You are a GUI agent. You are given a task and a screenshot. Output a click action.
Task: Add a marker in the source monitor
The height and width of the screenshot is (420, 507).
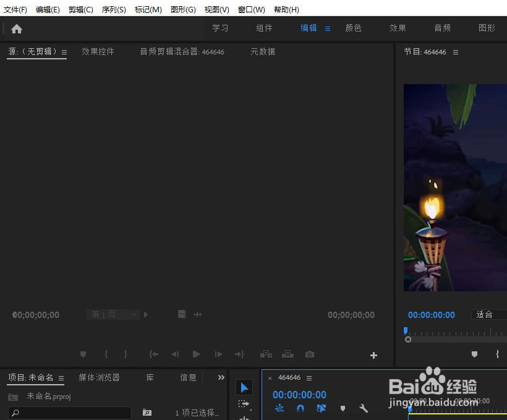click(x=83, y=354)
